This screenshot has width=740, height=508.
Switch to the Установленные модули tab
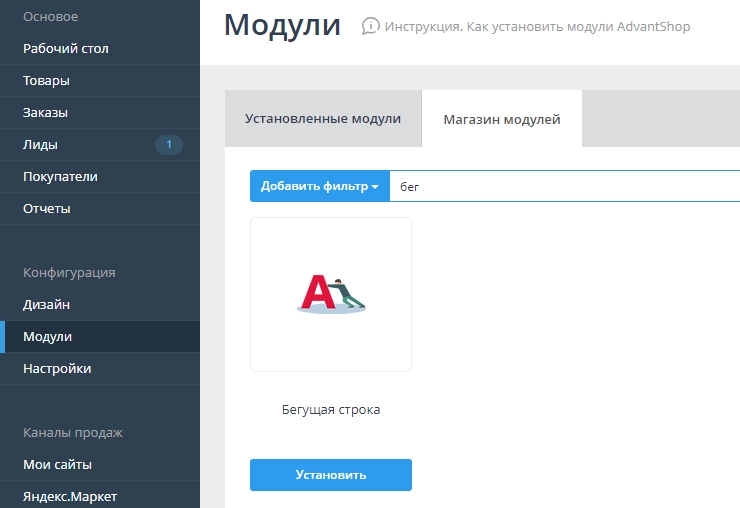tap(323, 119)
